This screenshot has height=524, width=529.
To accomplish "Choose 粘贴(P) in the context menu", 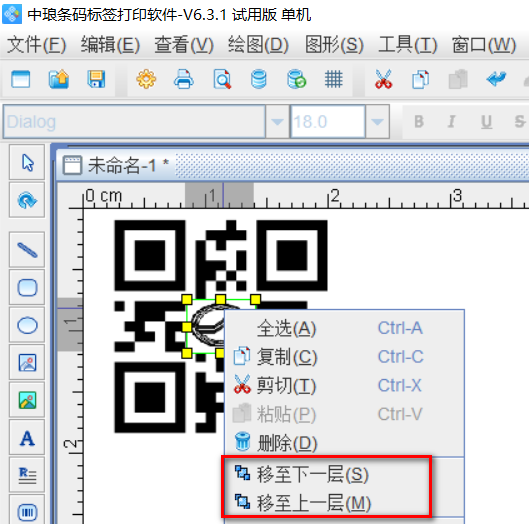I will pos(345,414).
